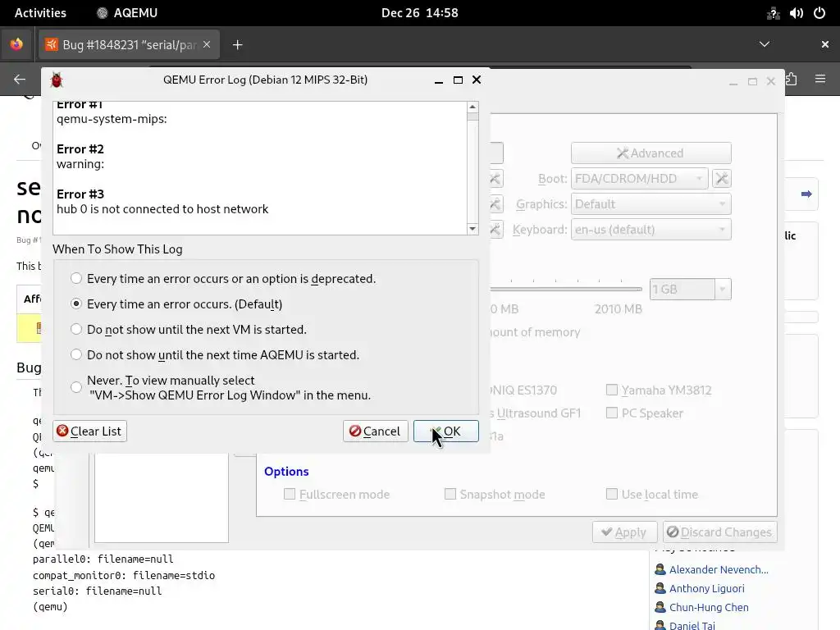
Task: Open Chun-Hung Chen profile link
Action: coord(709,607)
